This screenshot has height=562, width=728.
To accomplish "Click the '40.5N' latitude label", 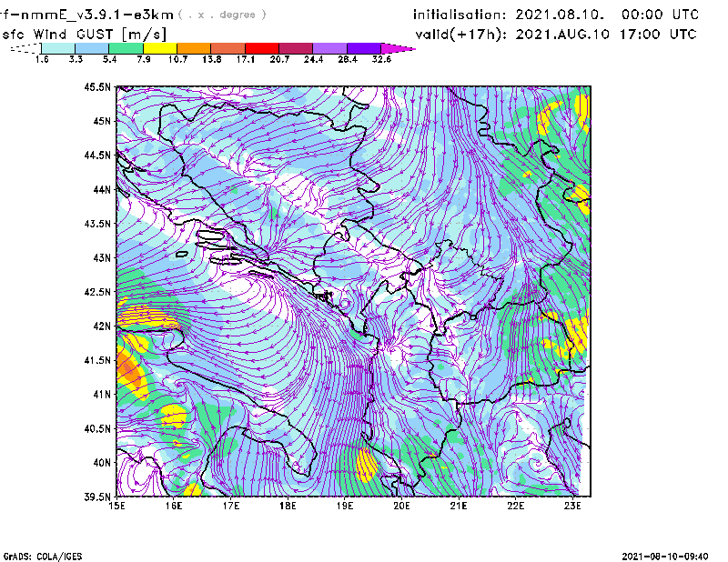I will [97, 428].
